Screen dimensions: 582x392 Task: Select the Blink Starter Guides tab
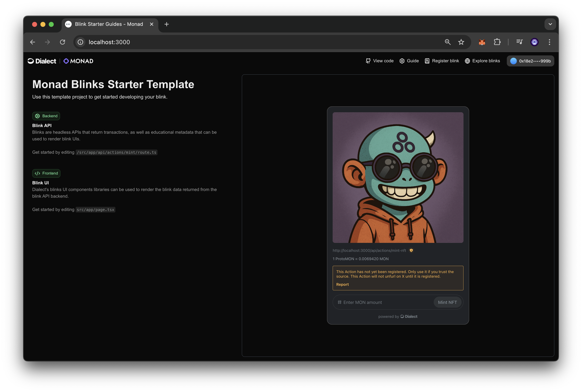tap(109, 24)
